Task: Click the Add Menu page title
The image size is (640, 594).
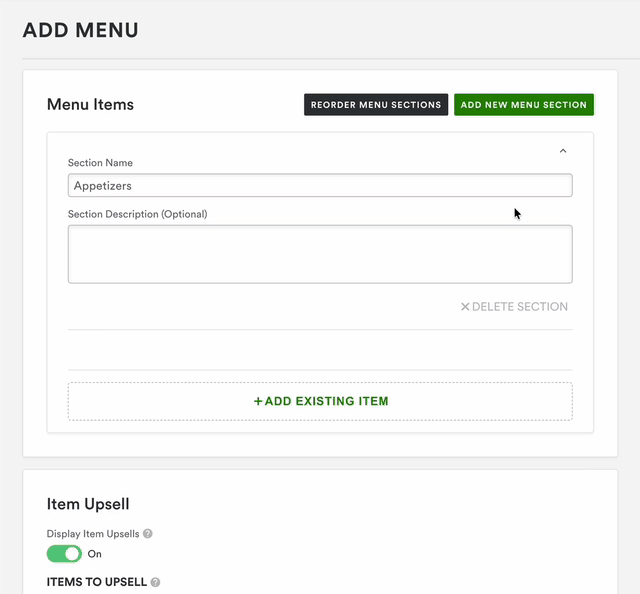Action: click(81, 30)
